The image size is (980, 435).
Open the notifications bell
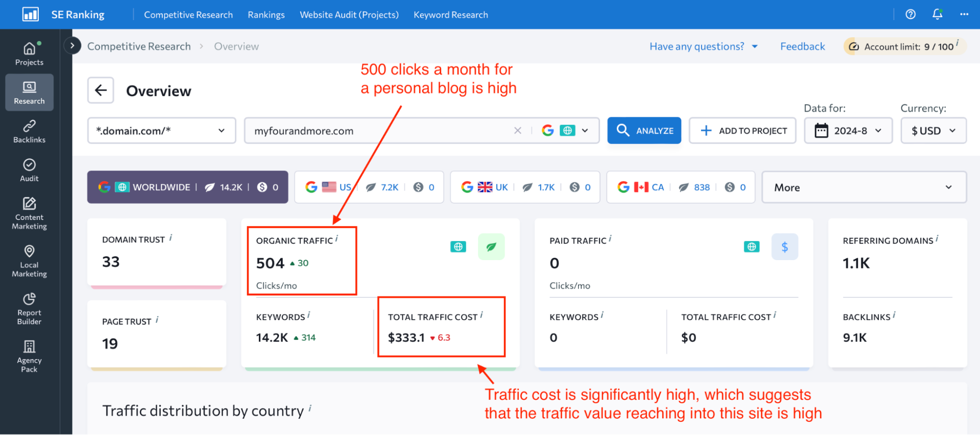point(937,14)
